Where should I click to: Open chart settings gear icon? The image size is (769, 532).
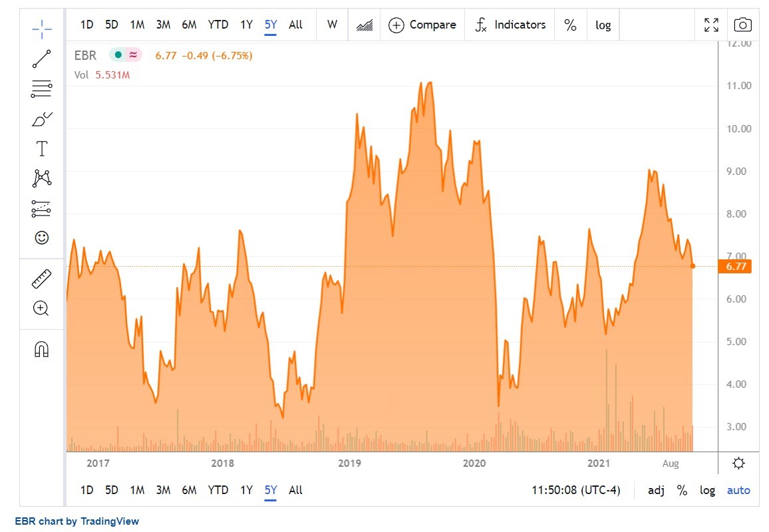[738, 463]
